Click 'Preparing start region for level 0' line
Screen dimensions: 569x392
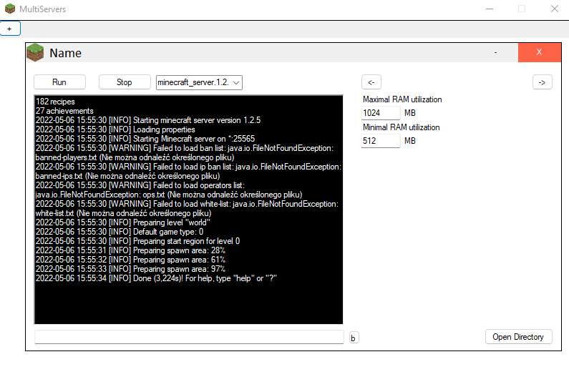[x=137, y=241]
